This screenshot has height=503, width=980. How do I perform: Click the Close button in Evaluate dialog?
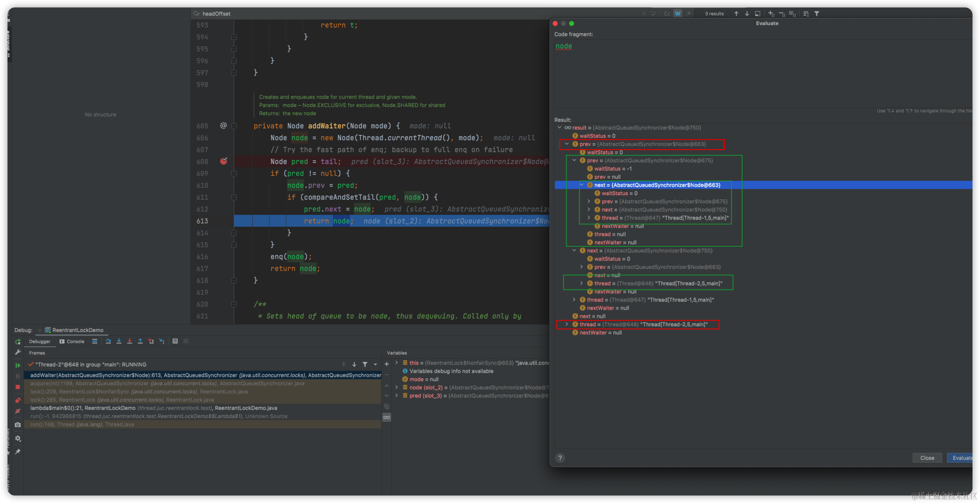click(927, 458)
